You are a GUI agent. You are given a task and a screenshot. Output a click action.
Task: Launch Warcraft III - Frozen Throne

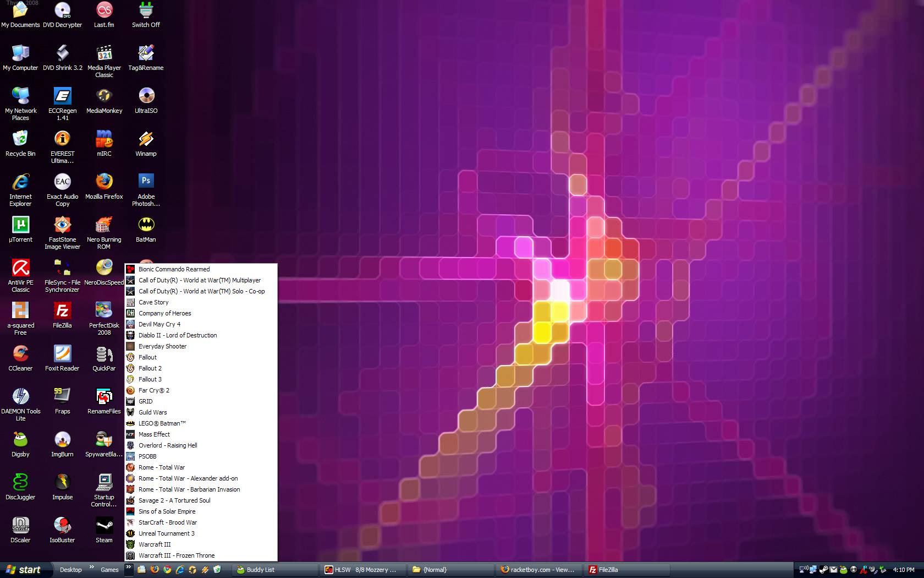pyautogui.click(x=201, y=555)
